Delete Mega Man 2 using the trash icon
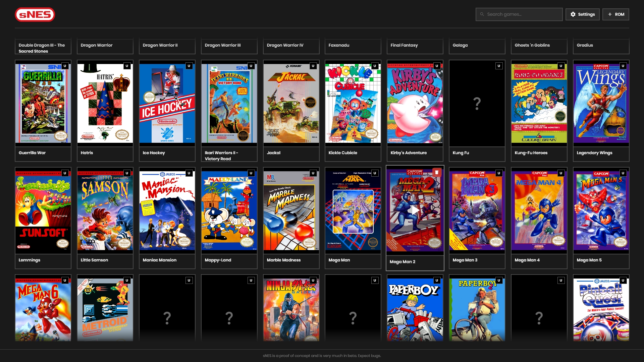 436,172
